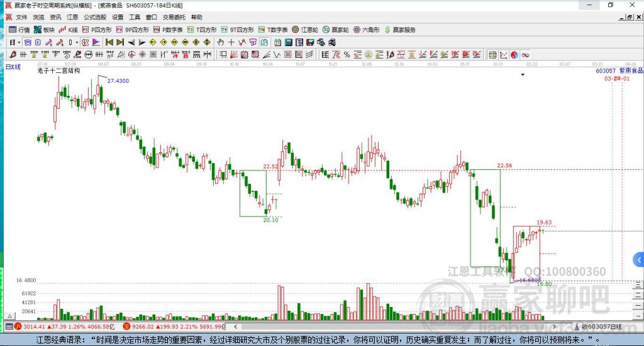Jump to first bar with skip-to-start icon
Screen dimensions: 644x346
click(x=109, y=42)
